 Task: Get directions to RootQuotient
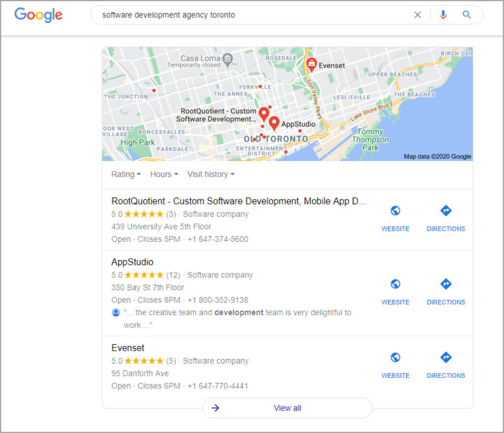coord(445,211)
